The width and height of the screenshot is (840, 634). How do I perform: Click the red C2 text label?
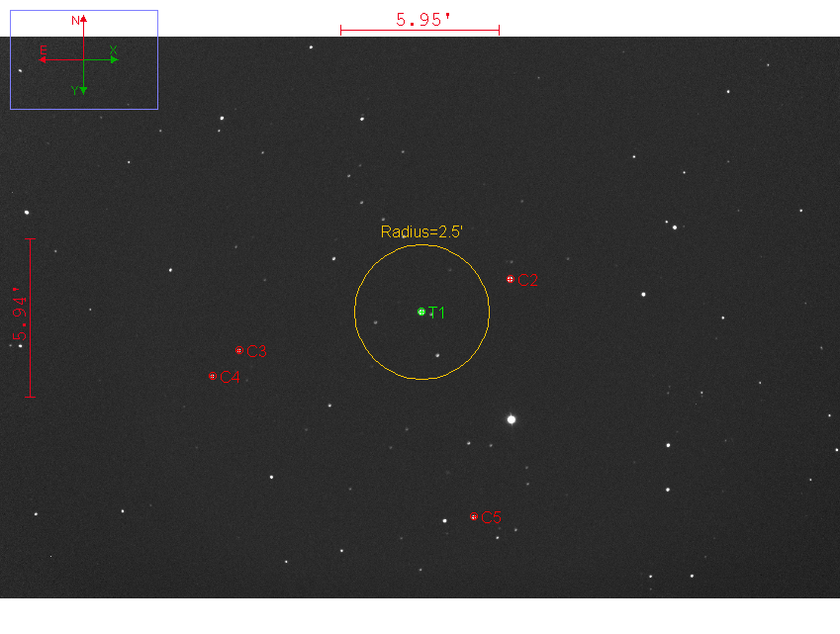[528, 281]
